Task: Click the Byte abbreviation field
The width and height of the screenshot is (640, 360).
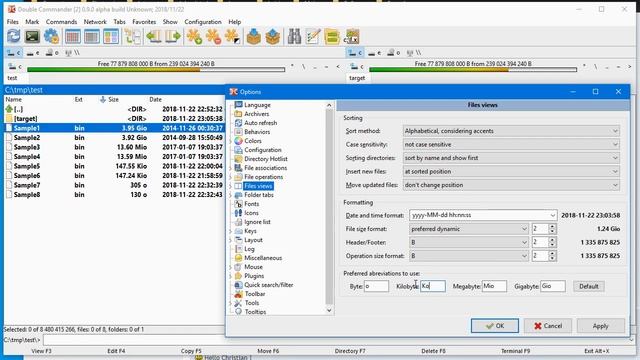Action: (x=376, y=286)
